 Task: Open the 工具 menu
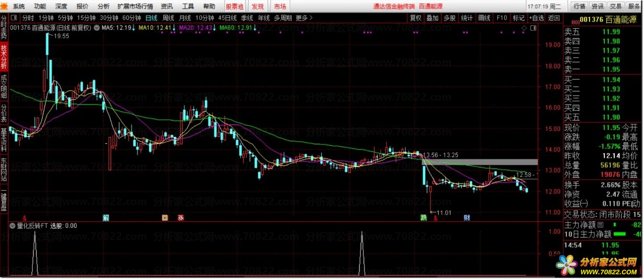(188, 6)
